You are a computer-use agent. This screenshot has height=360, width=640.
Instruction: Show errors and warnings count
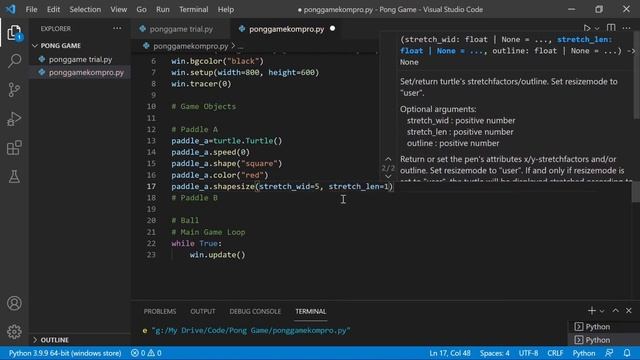click(146, 353)
